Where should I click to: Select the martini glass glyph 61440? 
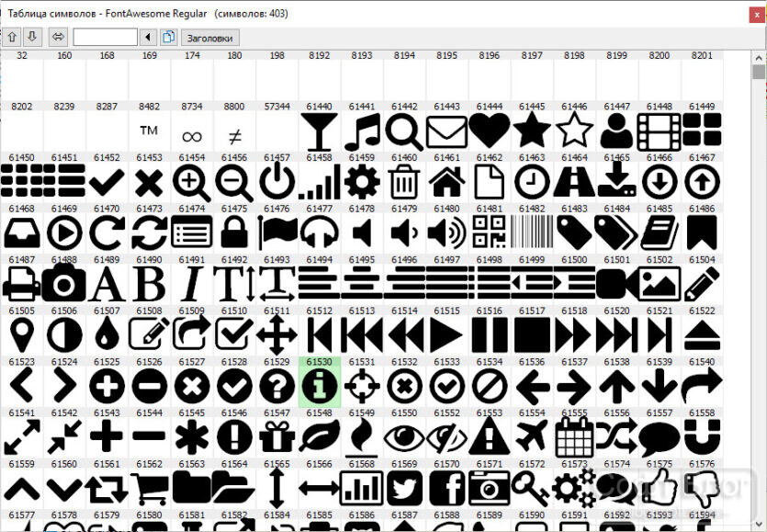point(320,131)
